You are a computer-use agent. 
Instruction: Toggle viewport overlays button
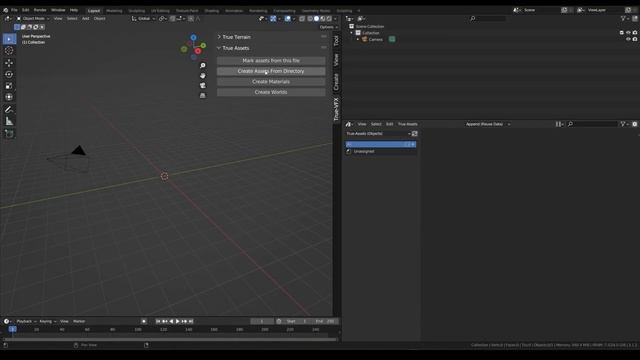pos(288,18)
